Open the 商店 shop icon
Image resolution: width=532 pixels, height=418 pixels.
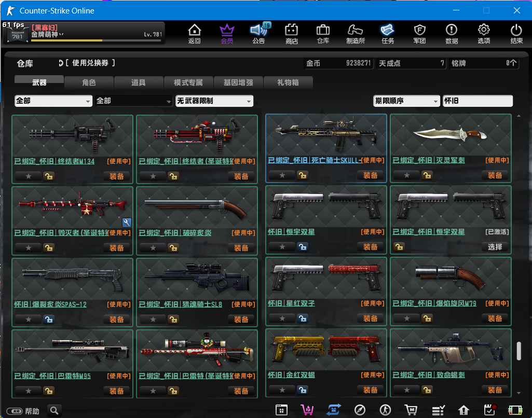click(x=292, y=34)
